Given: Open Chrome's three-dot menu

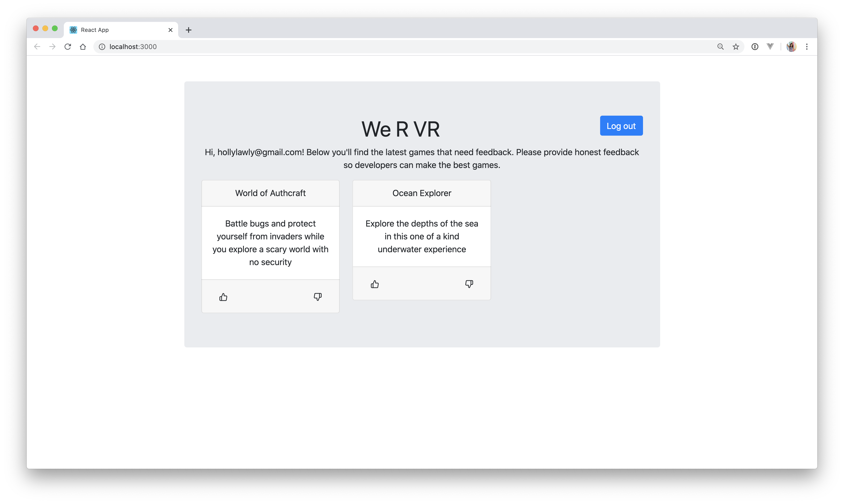Looking at the screenshot, I should pyautogui.click(x=807, y=47).
